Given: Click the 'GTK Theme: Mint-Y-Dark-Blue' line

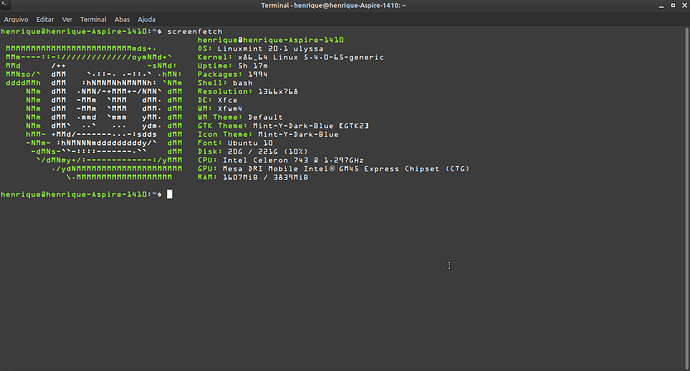Looking at the screenshot, I should coord(283,126).
